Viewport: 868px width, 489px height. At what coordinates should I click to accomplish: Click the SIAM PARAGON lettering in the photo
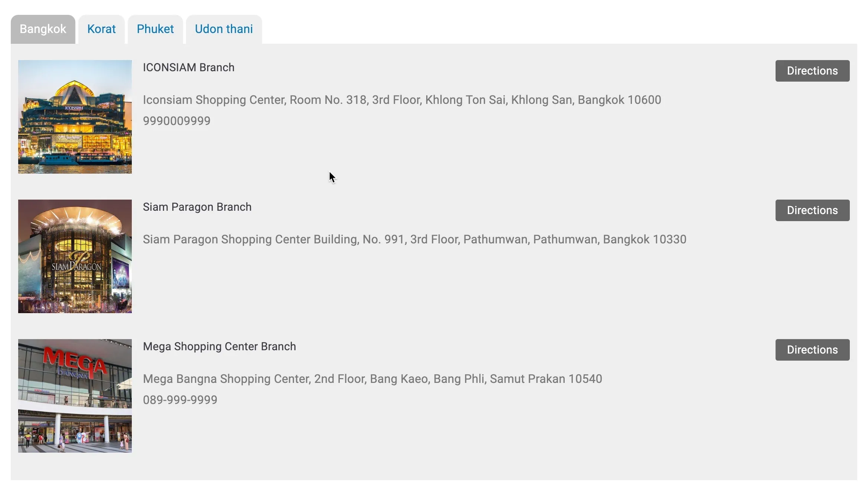coord(76,266)
